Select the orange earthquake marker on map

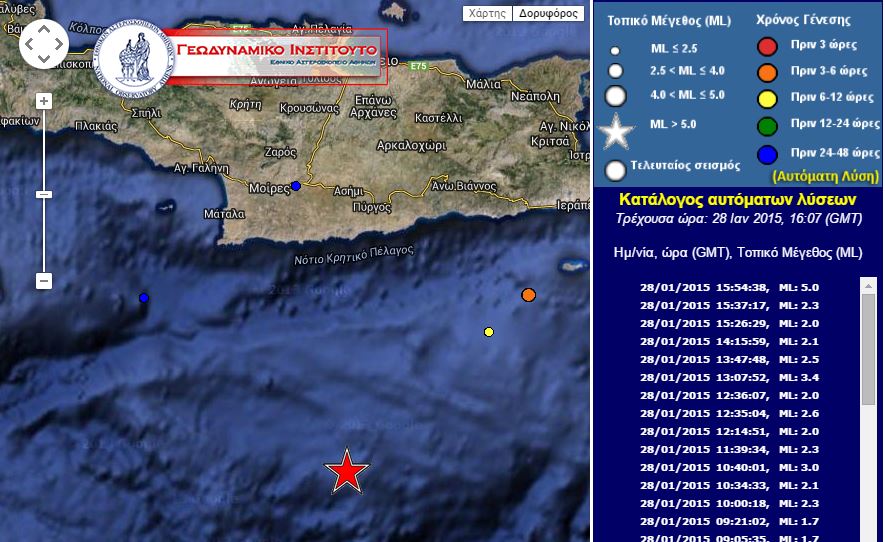(528, 294)
